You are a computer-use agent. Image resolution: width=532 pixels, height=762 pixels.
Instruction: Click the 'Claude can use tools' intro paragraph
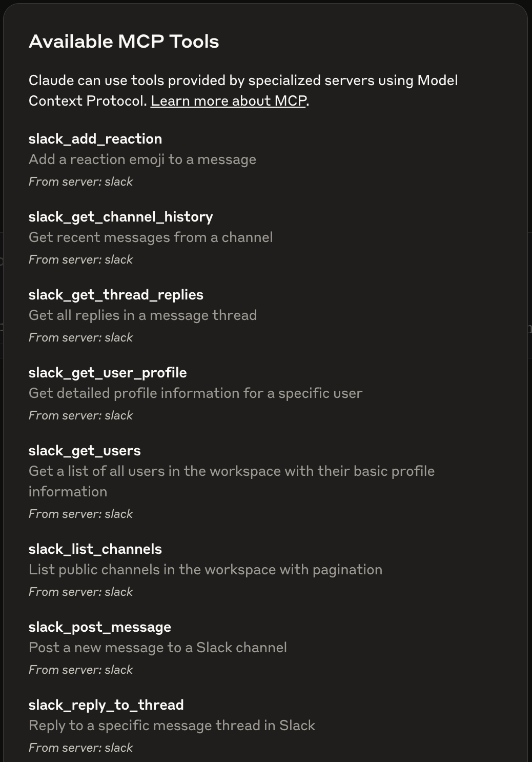point(243,81)
